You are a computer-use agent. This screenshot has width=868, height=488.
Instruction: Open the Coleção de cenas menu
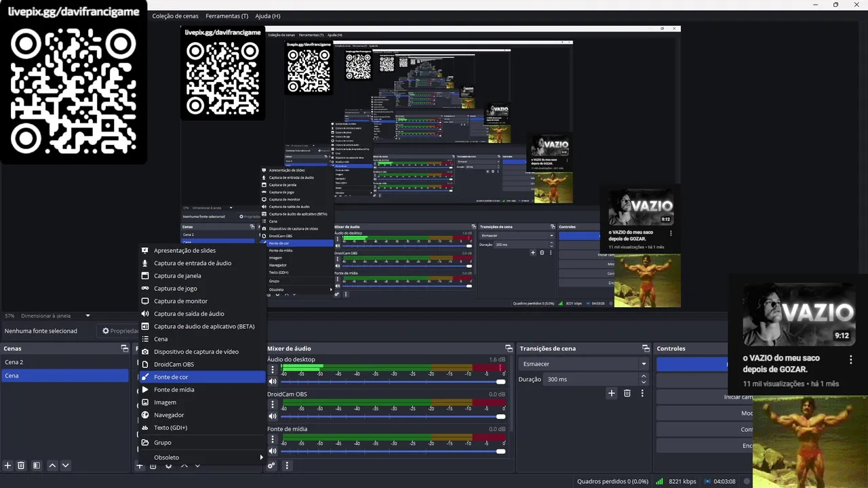click(175, 16)
